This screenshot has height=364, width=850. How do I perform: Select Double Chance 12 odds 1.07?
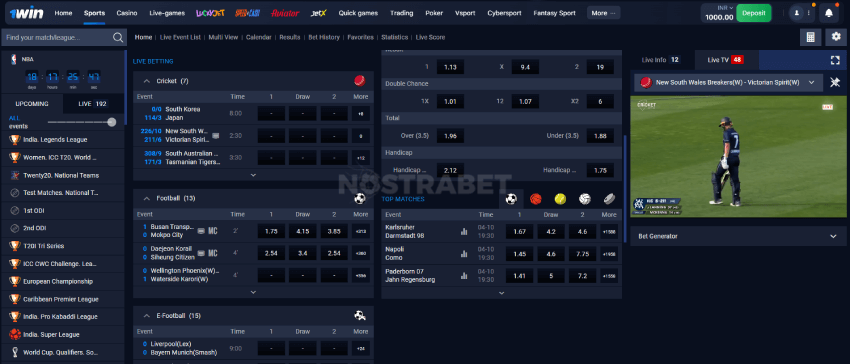pyautogui.click(x=525, y=101)
